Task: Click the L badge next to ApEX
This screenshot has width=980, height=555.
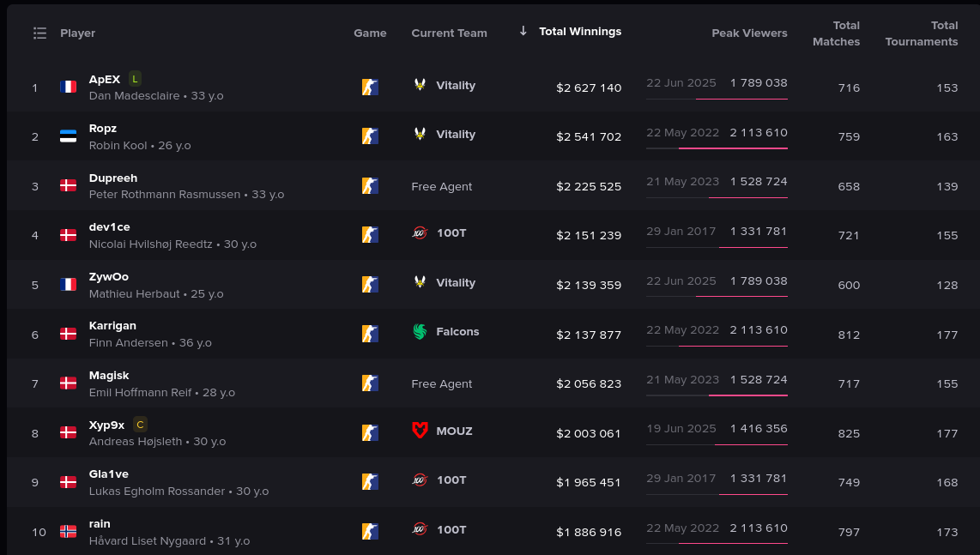Action: coord(135,79)
